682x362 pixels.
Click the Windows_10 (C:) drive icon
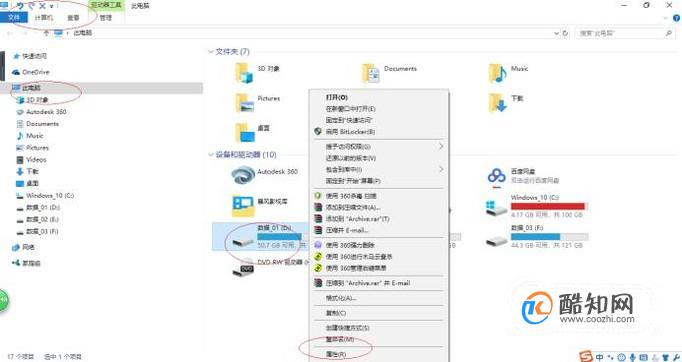(496, 208)
